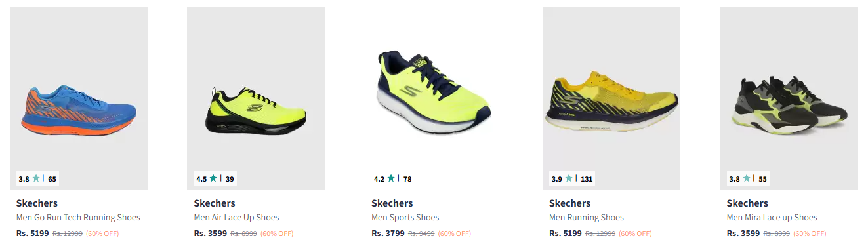Open the Men Sports Shoes title link
Screen dimensions: 868x244
click(405, 218)
